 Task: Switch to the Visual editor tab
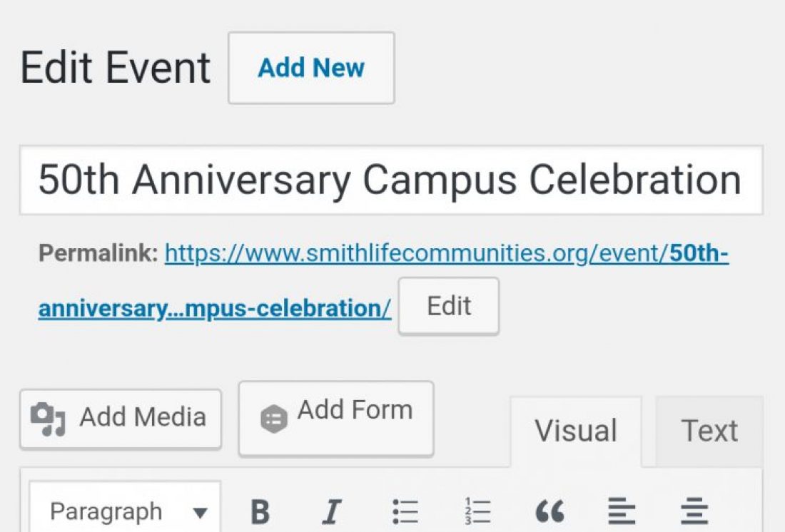(x=575, y=431)
